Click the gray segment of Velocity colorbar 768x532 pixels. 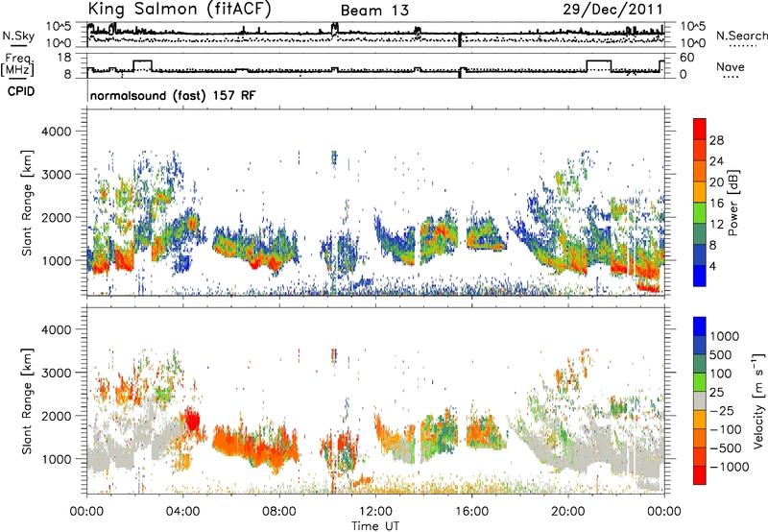pyautogui.click(x=700, y=401)
